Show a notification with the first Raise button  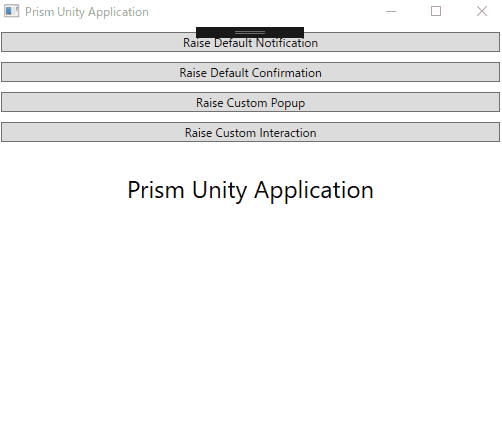(250, 42)
